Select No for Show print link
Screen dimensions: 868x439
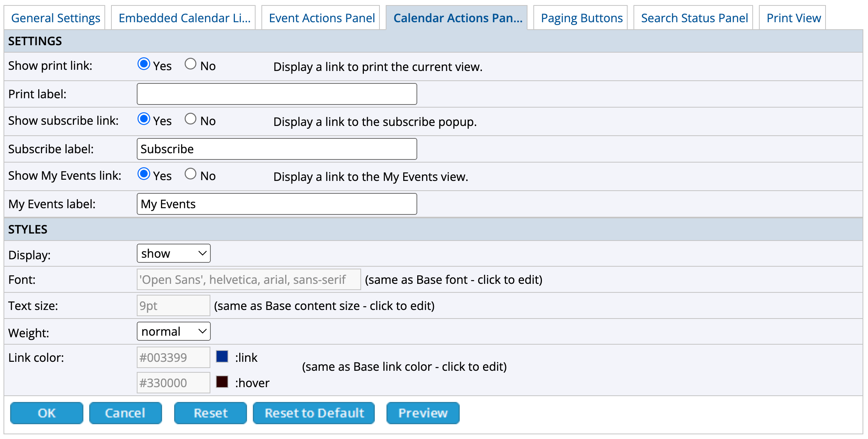pos(190,64)
